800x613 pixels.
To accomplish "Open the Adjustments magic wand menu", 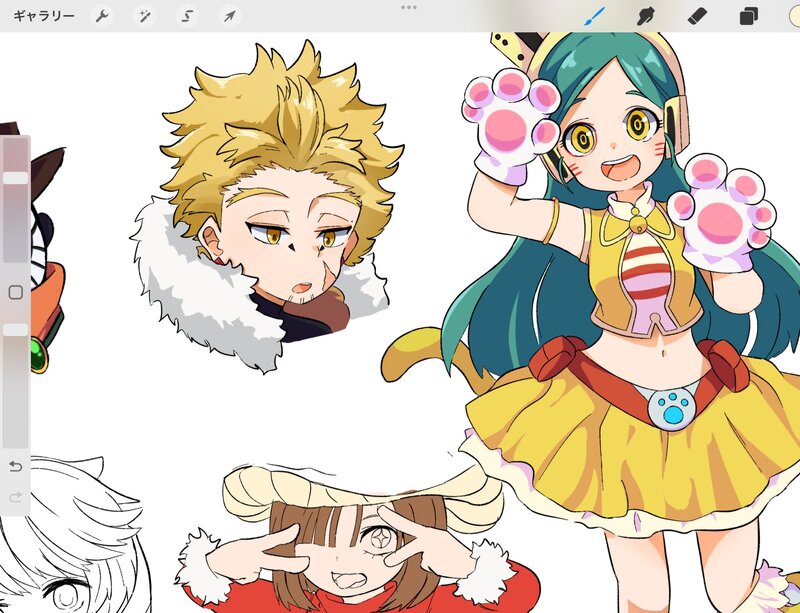I will [x=145, y=16].
